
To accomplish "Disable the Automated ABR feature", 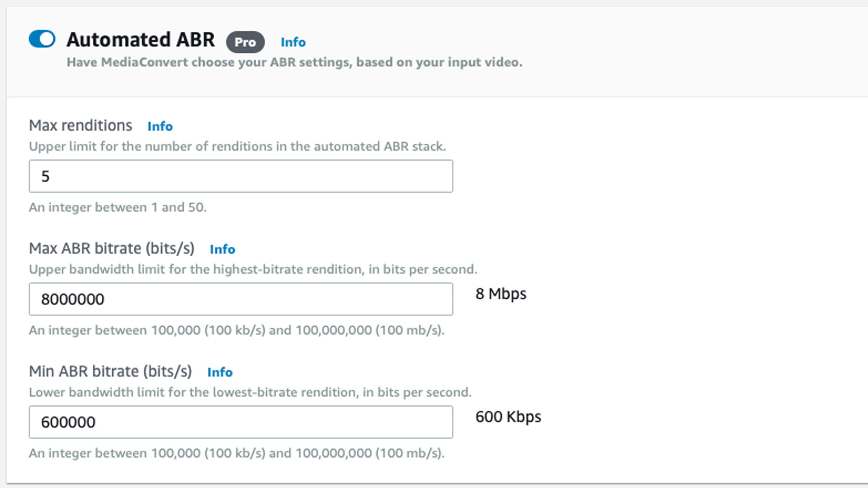I will tap(41, 40).
